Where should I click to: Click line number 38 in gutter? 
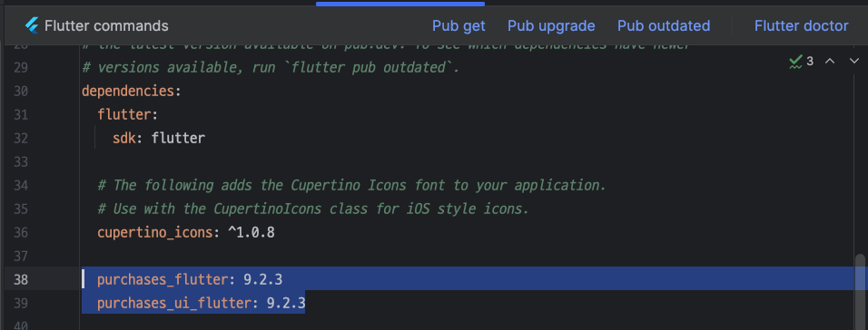point(21,280)
